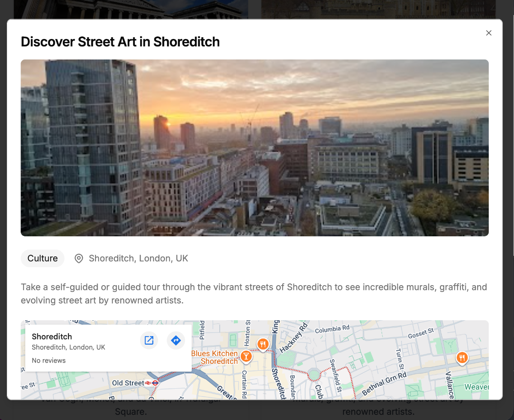The height and width of the screenshot is (420, 514).
Task: Get directions to Shoreditch
Action: click(176, 340)
